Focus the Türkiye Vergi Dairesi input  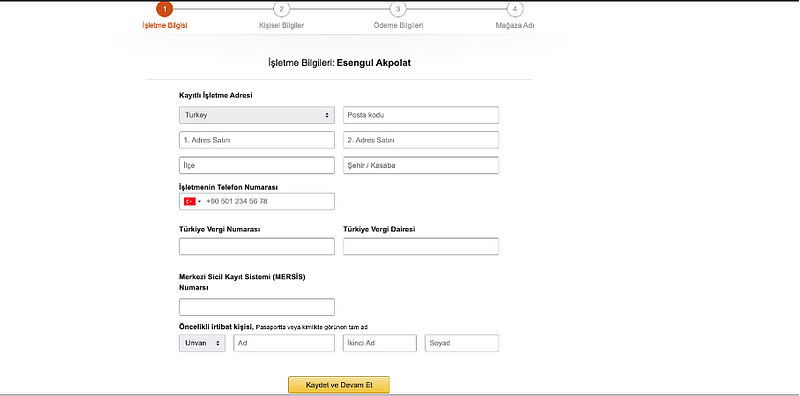(x=421, y=246)
